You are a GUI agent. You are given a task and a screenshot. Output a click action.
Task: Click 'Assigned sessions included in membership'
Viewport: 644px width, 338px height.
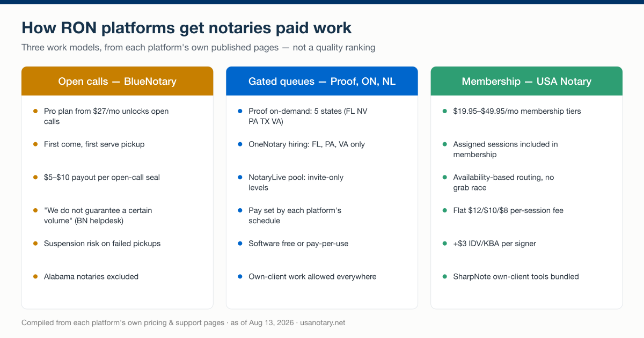(x=506, y=150)
